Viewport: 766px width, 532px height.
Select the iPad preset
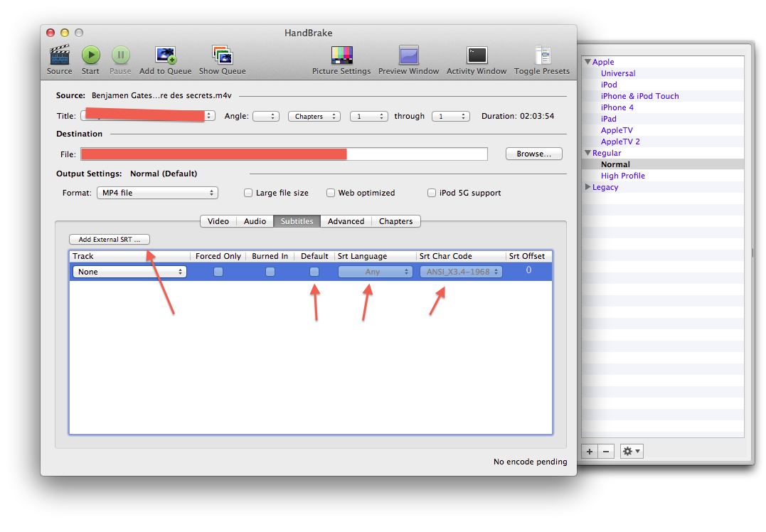point(609,119)
